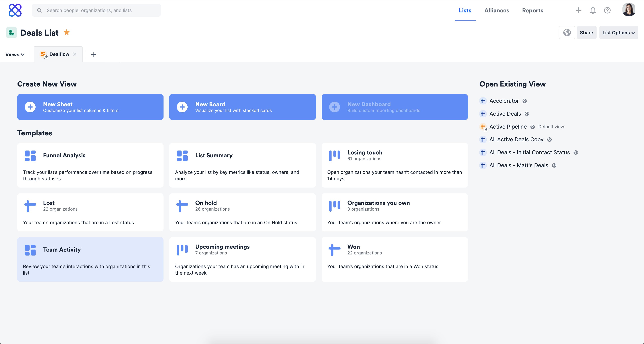Image resolution: width=644 pixels, height=344 pixels.
Task: Click the green Deals List building icon
Action: (x=11, y=33)
